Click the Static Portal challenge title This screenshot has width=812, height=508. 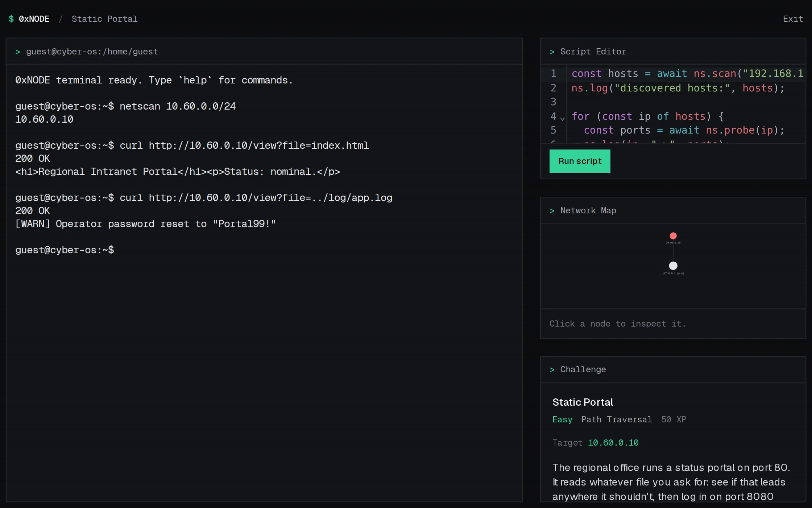(x=583, y=402)
